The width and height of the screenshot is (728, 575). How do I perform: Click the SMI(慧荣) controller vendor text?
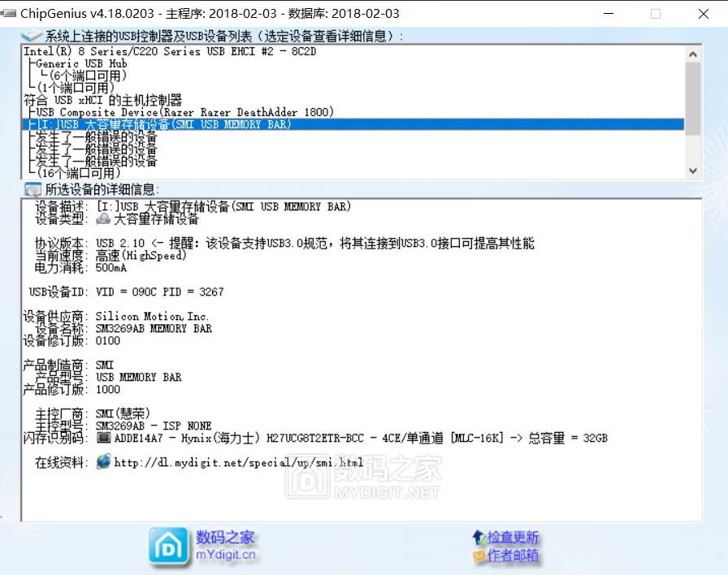[123, 413]
